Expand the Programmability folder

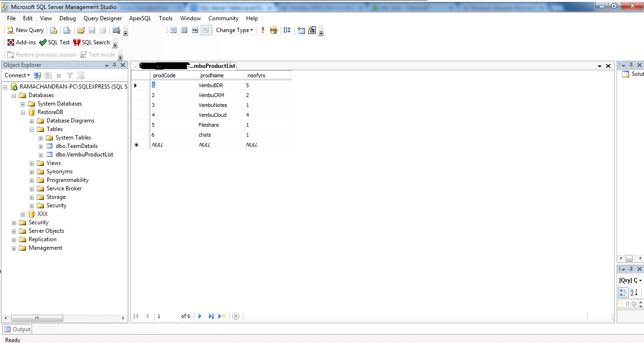coord(32,180)
